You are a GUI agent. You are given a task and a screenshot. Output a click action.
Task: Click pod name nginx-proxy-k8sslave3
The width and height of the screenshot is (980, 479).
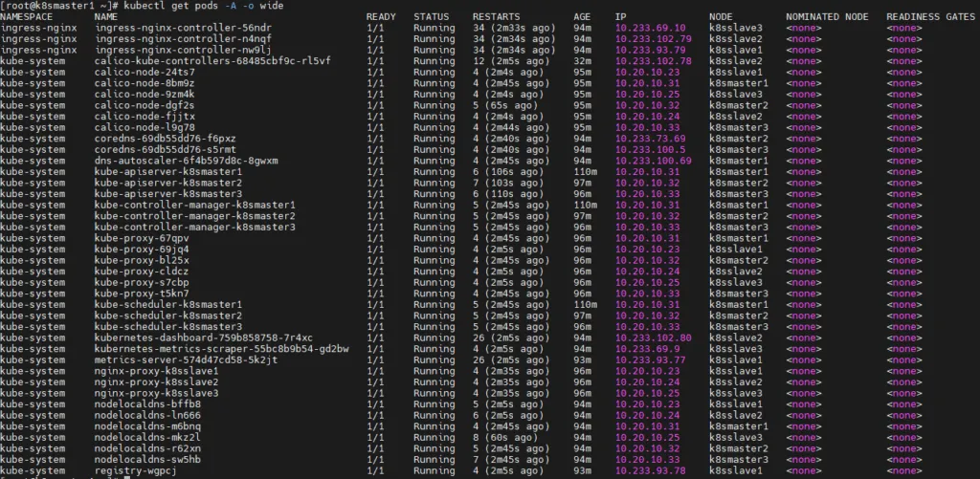tap(157, 394)
